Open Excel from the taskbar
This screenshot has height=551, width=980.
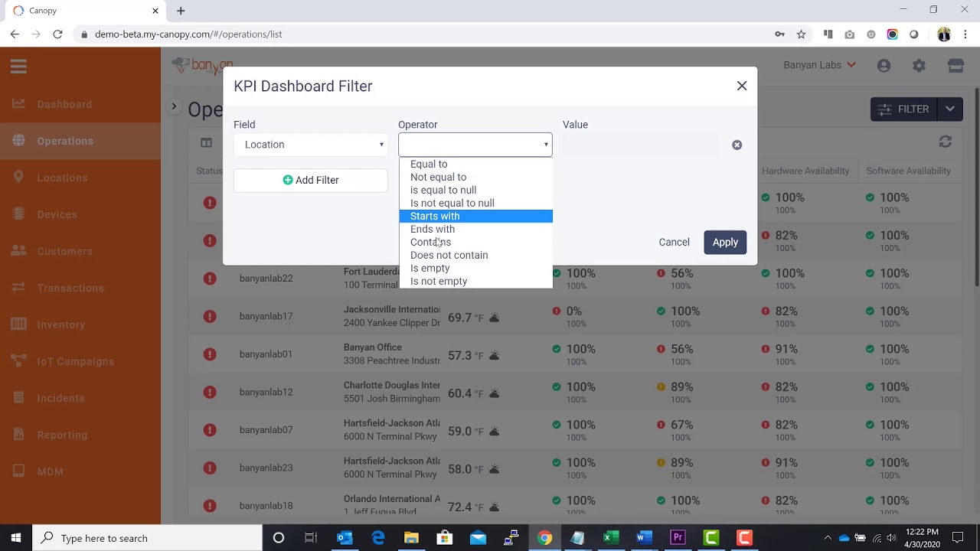[x=610, y=538]
